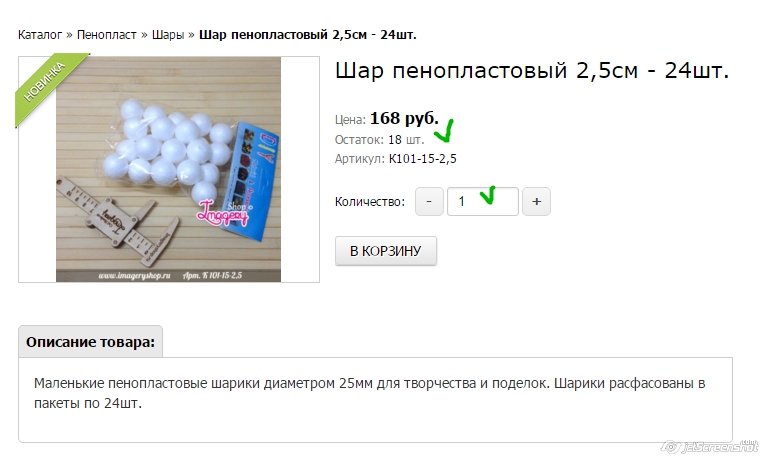Focus the quantity input field
Screen dimensions: 765x459
tap(483, 201)
